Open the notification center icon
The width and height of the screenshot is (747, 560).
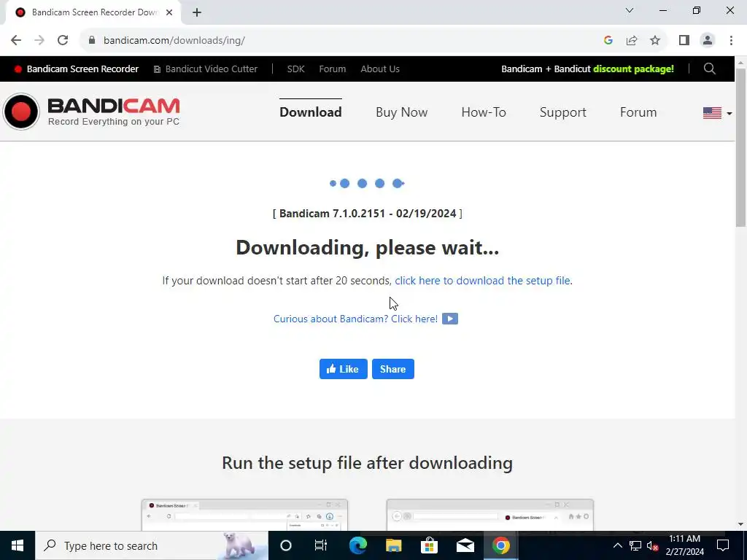pyautogui.click(x=723, y=545)
